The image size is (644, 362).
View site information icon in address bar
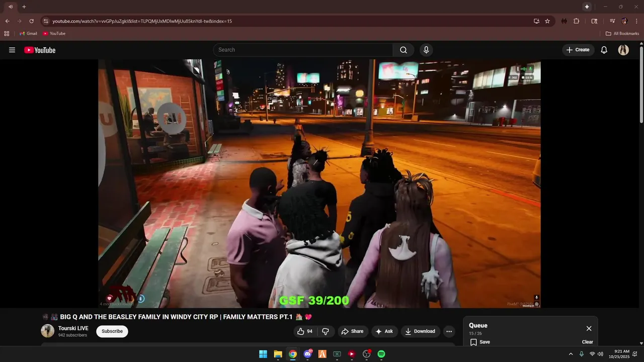45,21
